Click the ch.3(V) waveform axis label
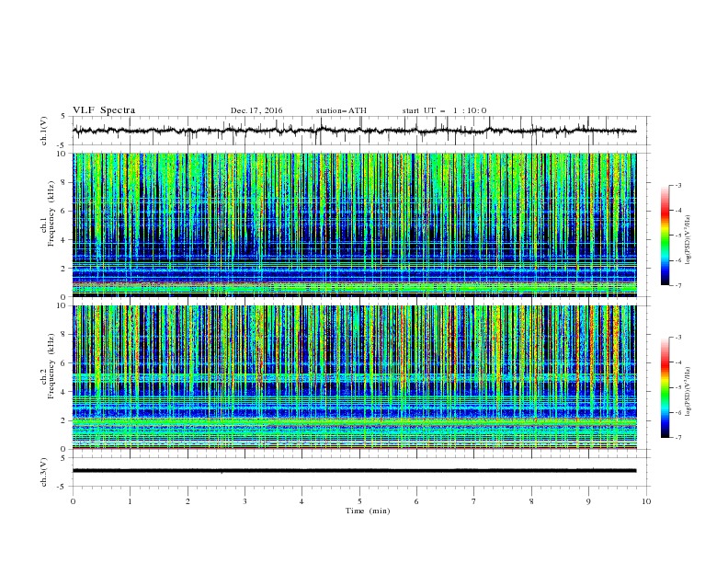 tap(44, 472)
